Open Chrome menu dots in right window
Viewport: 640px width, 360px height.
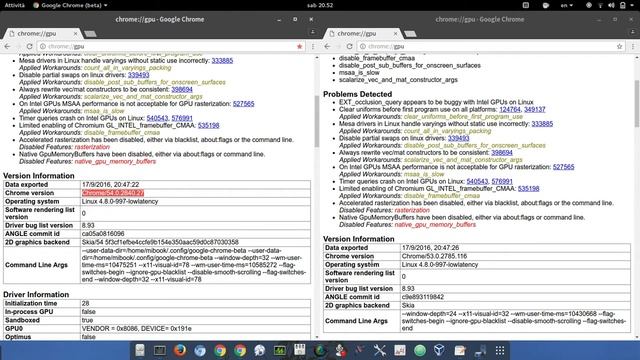(x=633, y=47)
